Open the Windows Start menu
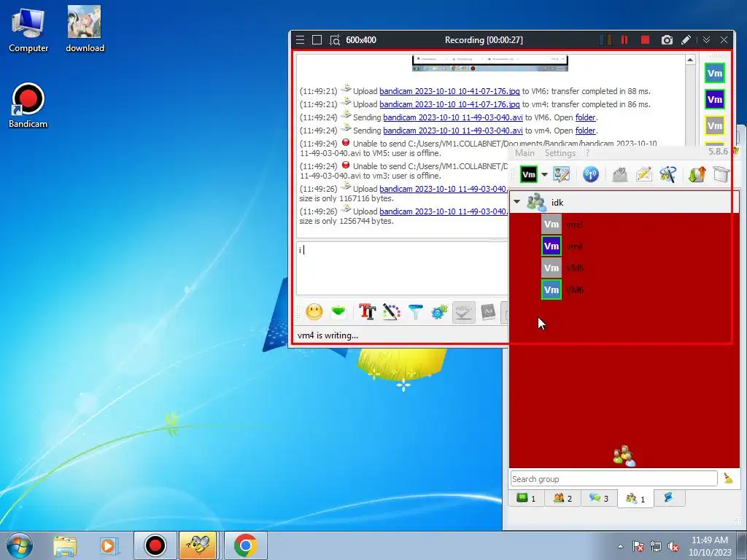 click(20, 545)
